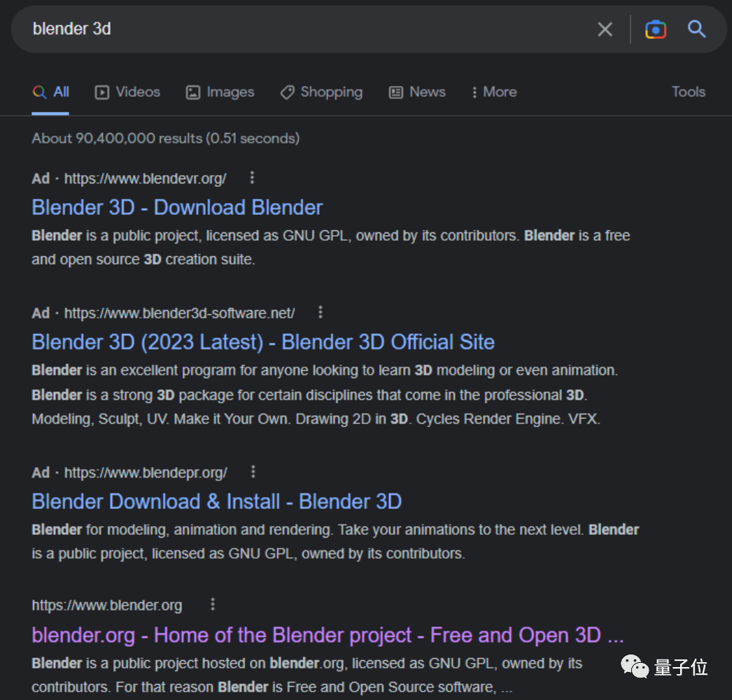The width and height of the screenshot is (732, 700).
Task: Open the three-dot menu for the blendevr.org ad
Action: [x=252, y=178]
